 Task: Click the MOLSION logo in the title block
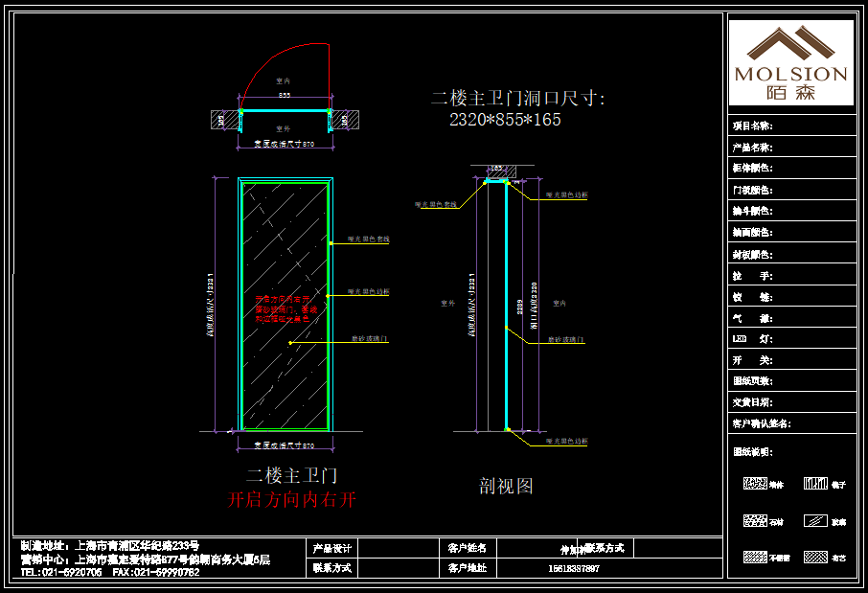pos(790,62)
